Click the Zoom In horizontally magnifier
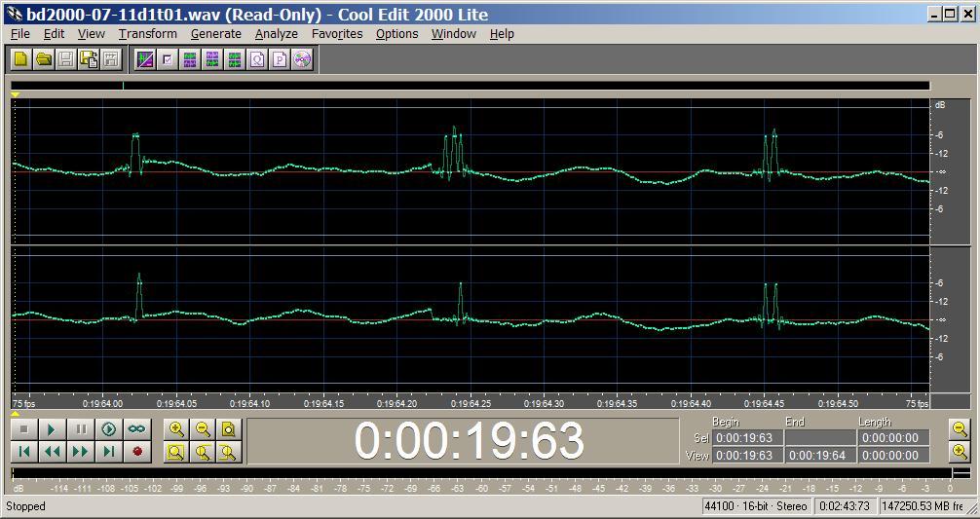The height and width of the screenshot is (519, 980). 176,428
